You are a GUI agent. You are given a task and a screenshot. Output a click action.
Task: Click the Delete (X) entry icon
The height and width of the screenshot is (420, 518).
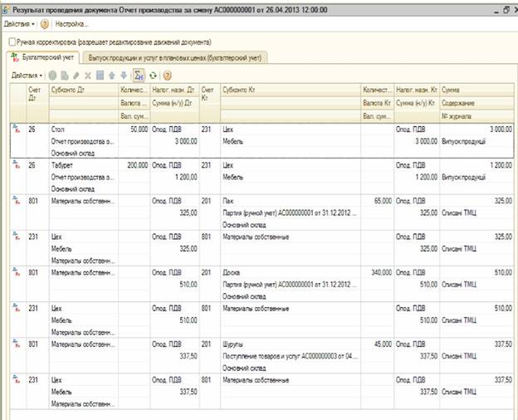(88, 76)
